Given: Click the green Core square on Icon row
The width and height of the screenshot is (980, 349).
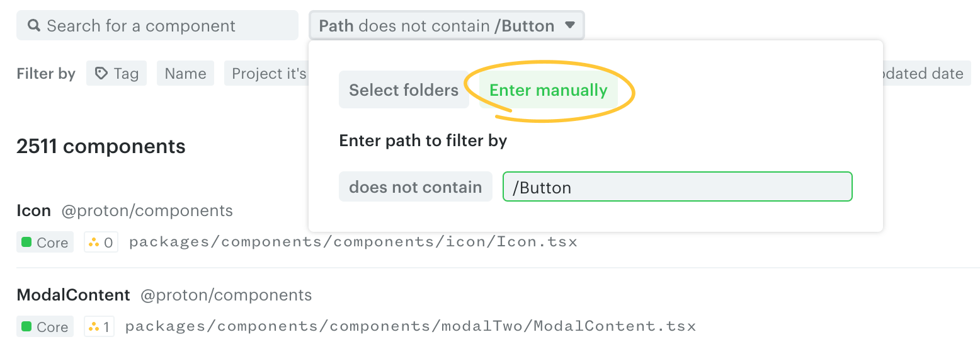Looking at the screenshot, I should 26,243.
